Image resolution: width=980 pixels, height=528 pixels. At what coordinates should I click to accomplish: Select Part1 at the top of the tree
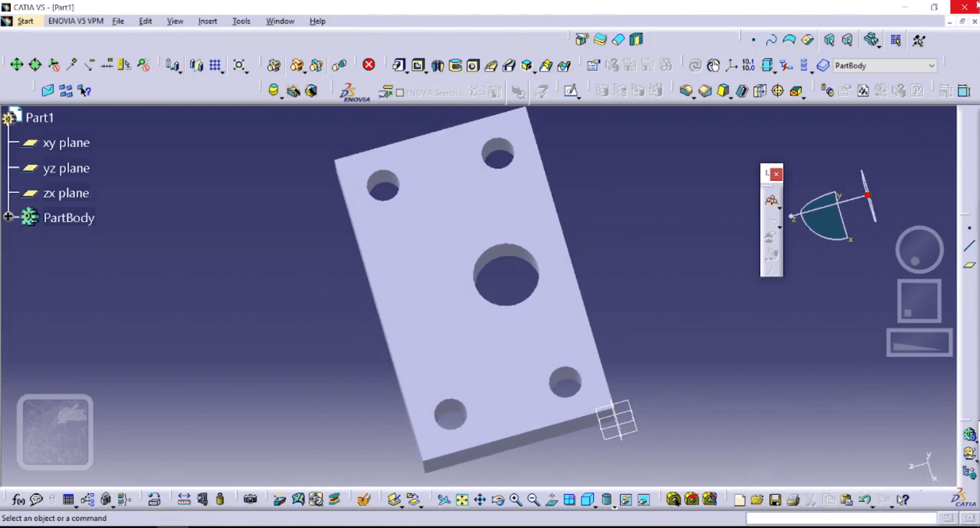pos(40,117)
